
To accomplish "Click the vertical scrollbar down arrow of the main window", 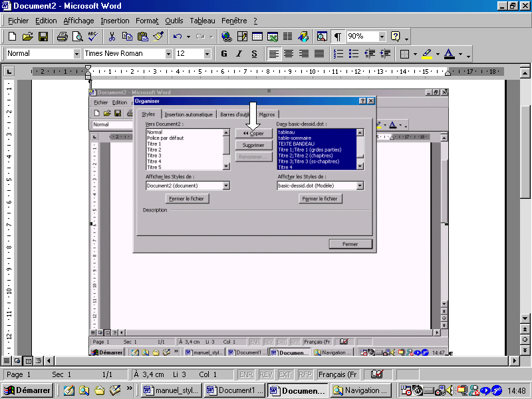I will (x=525, y=319).
